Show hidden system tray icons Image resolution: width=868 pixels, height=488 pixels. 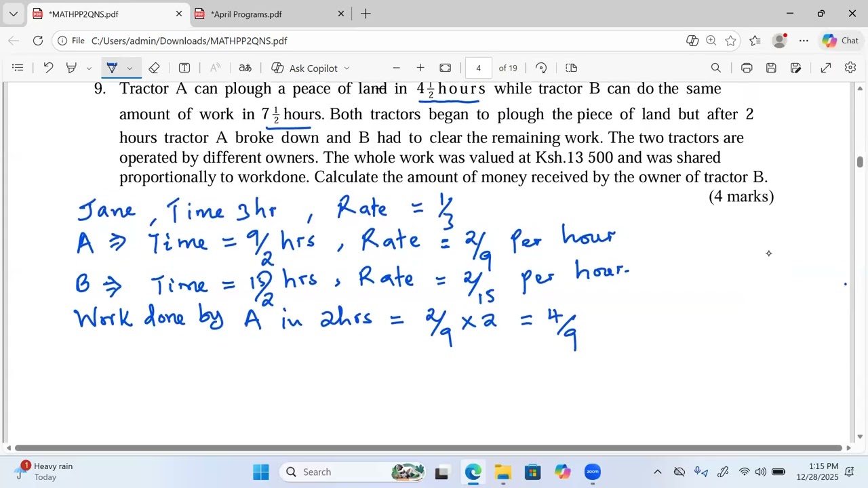coord(657,472)
